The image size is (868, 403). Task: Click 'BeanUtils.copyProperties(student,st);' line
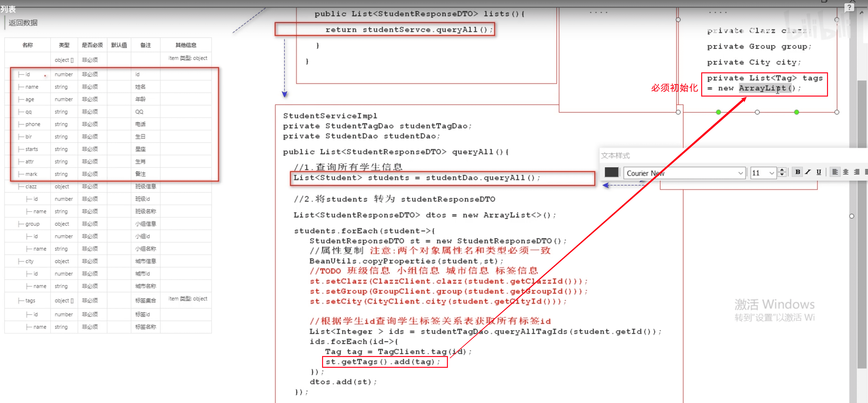pos(406,261)
